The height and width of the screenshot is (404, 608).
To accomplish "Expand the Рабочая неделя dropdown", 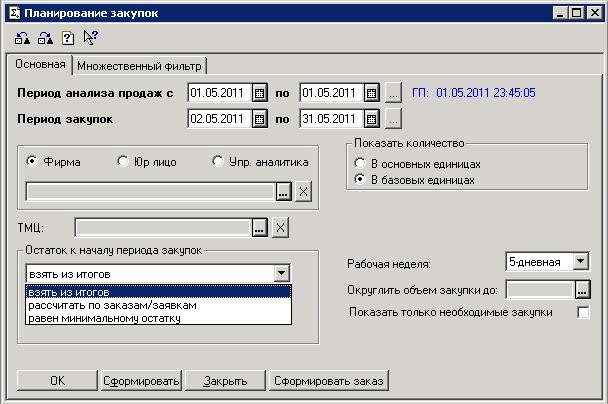I will pyautogui.click(x=581, y=262).
